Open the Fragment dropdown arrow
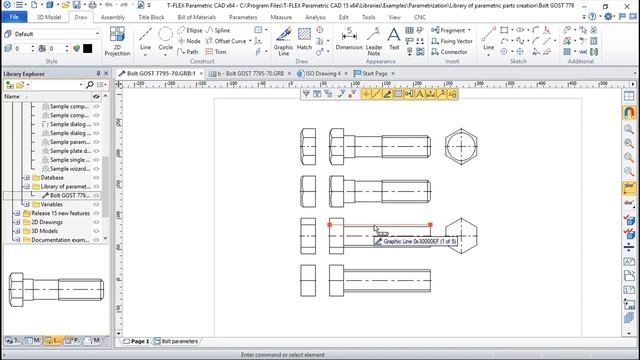640x360 pixels. (469, 30)
